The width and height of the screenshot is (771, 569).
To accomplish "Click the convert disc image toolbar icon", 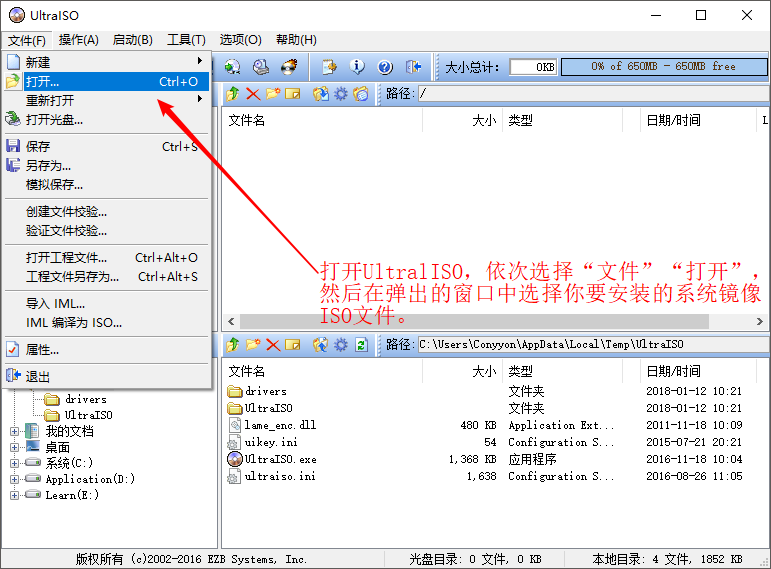I will pos(232,67).
